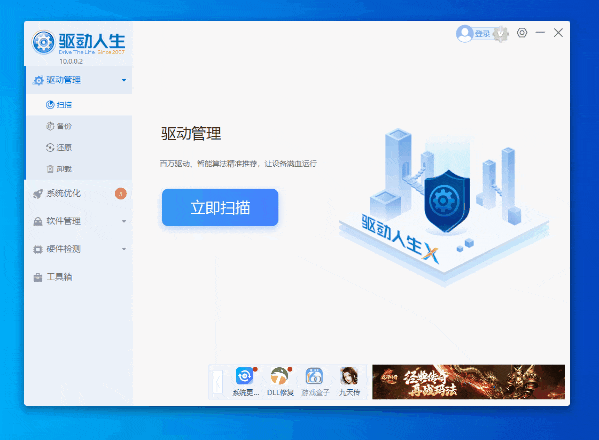Open the 卸载 uninstall sub-item
Screen dimensions: 599x440
coord(79,169)
